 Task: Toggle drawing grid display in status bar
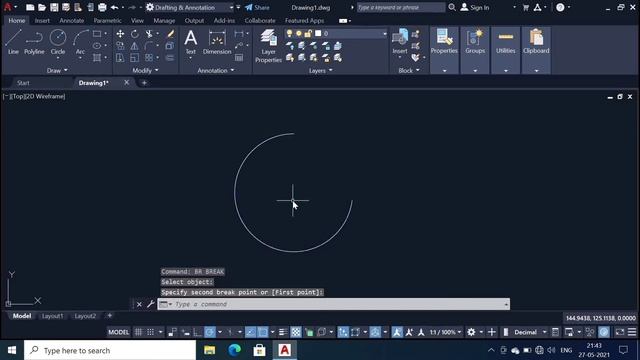tap(138, 332)
